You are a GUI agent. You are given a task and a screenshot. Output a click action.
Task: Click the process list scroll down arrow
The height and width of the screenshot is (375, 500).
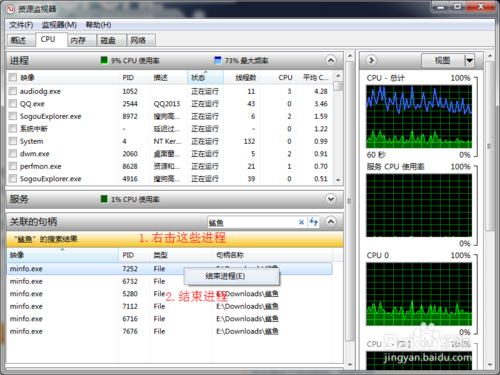point(338,180)
